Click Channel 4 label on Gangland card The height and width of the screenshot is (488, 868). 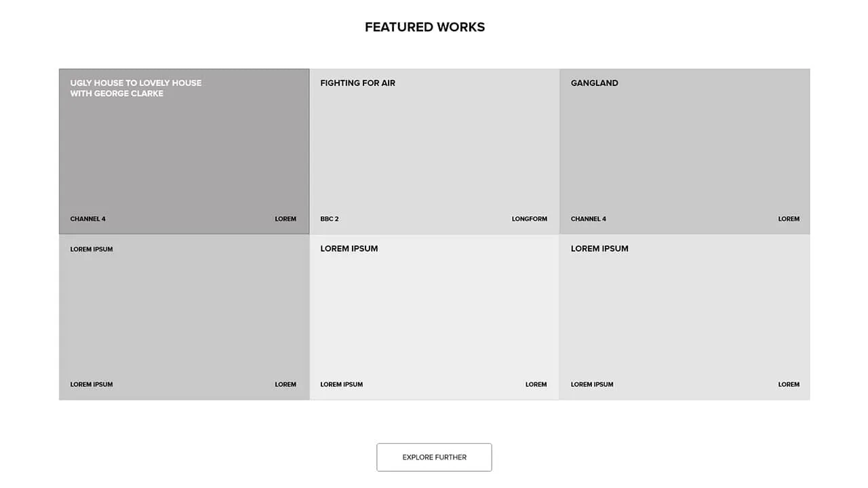[x=589, y=219]
